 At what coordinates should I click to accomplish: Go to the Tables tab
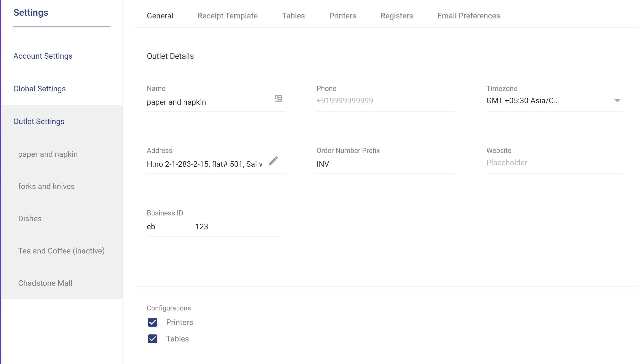(x=293, y=16)
